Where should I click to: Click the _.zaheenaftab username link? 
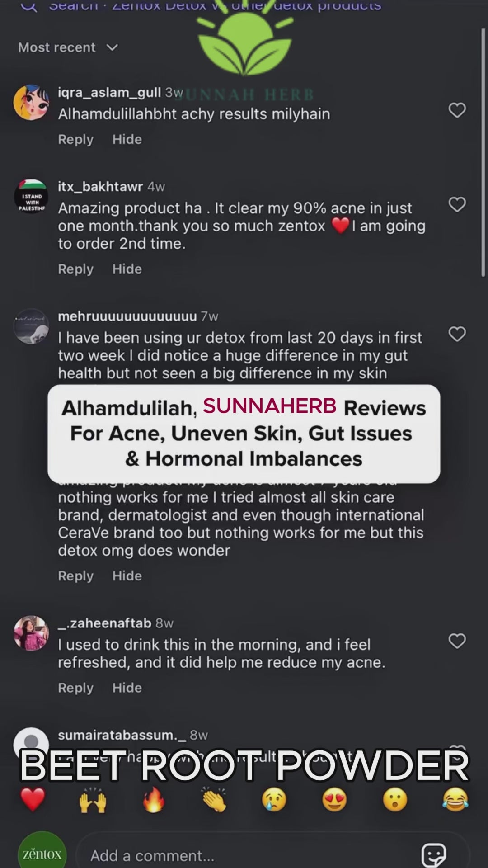point(104,623)
